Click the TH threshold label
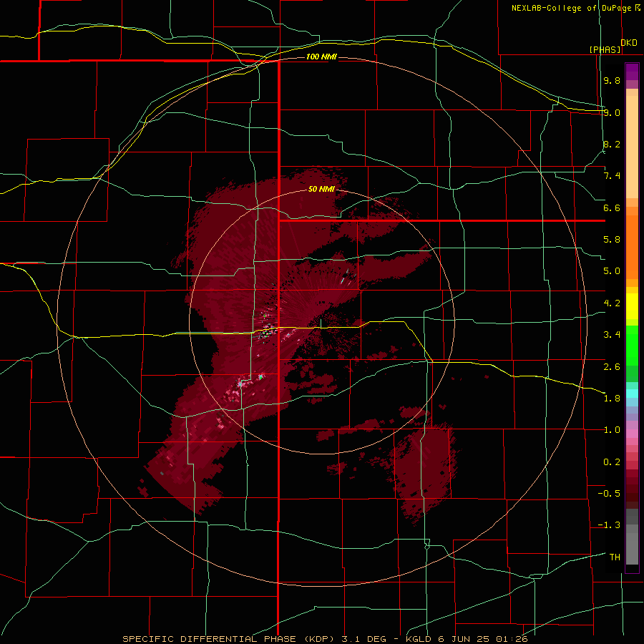The height and width of the screenshot is (644, 644). coord(615,557)
